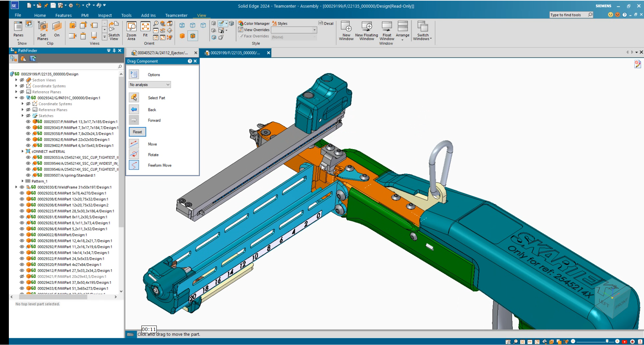Open the Teamcenter ribbon tab
644x345 pixels.
176,15
